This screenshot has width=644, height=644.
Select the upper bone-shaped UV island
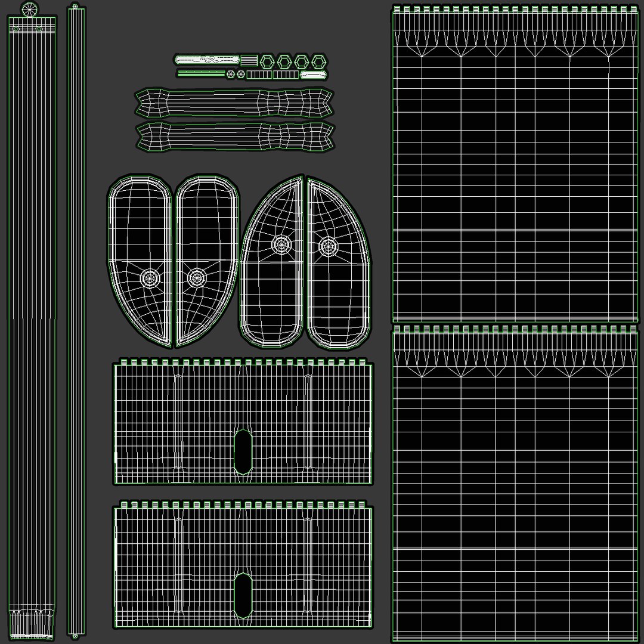(x=234, y=103)
